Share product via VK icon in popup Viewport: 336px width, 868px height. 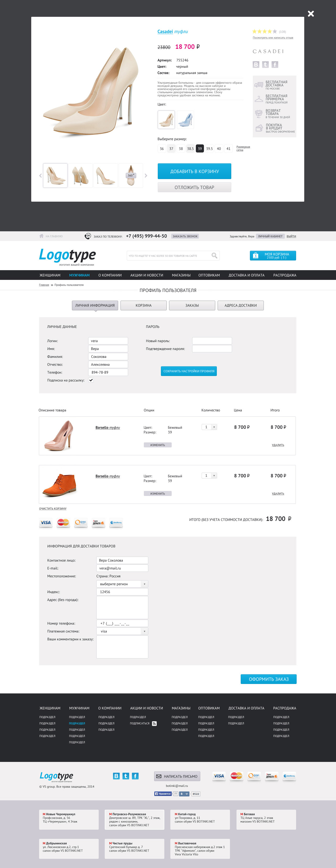click(x=256, y=64)
